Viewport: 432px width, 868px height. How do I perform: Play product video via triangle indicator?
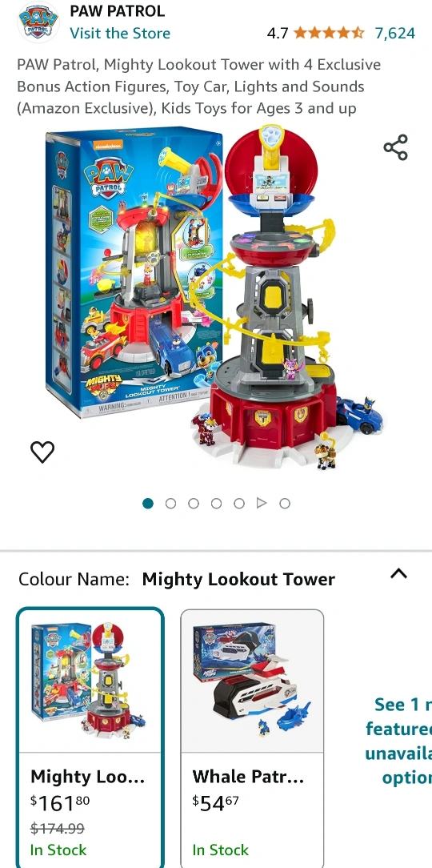tap(262, 503)
